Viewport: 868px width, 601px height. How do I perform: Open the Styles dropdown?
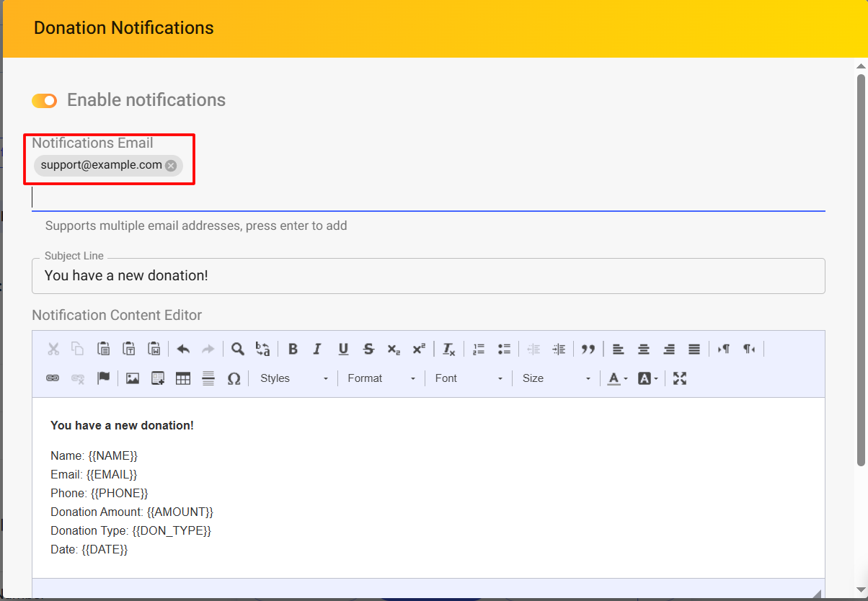[x=294, y=378]
